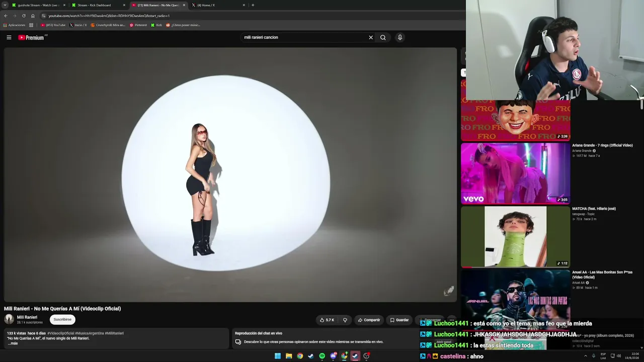Open the FRO cartoon face thumbnail
This screenshot has width=644, height=362.
(516, 120)
